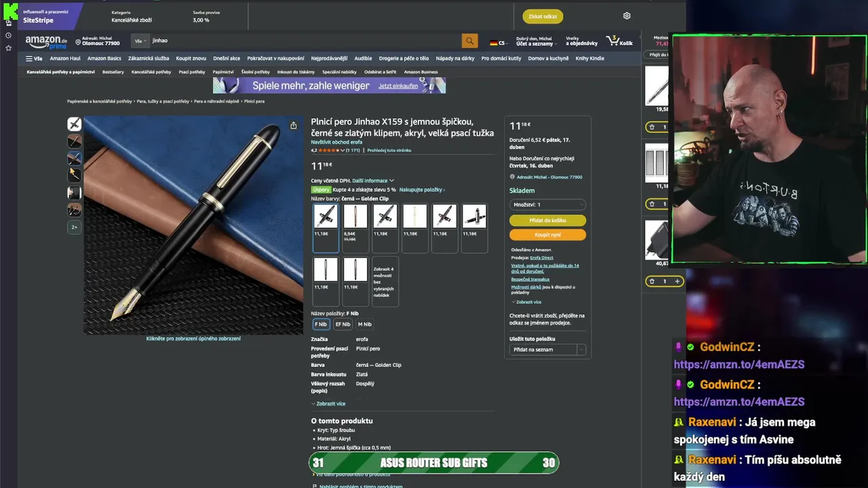Click the share icon on product image
The height and width of the screenshot is (488, 868).
tap(293, 125)
